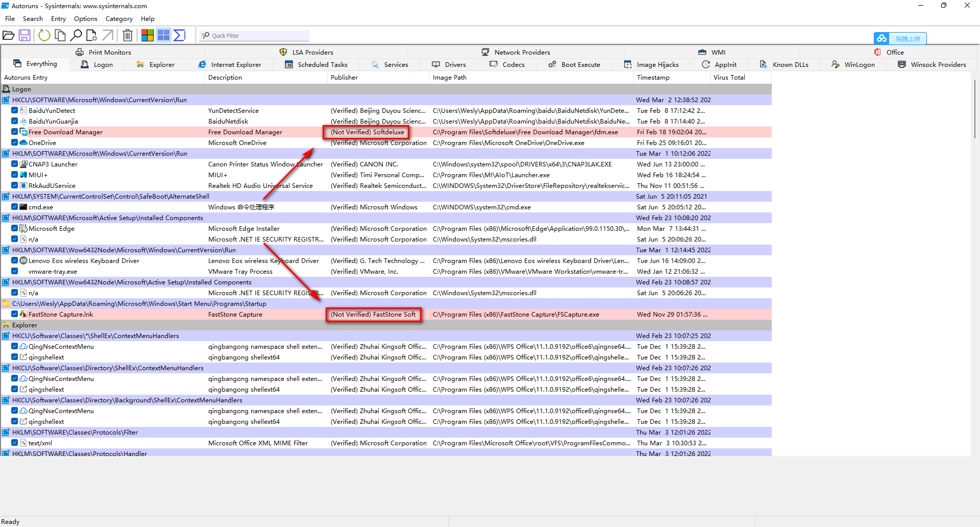Image resolution: width=980 pixels, height=527 pixels.
Task: Click the vertical scrollbar on the right
Action: coord(975,108)
